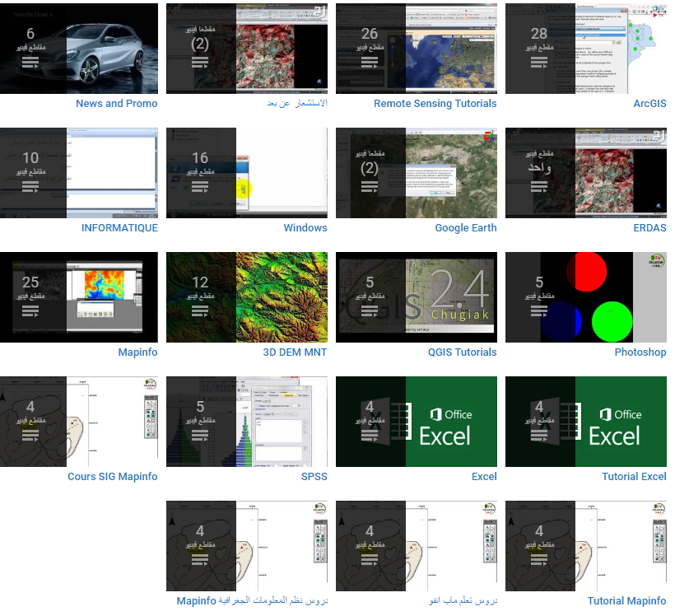Click the playlist icon on Photoshop thumbnail
The width and height of the screenshot is (675, 616).
(x=539, y=311)
